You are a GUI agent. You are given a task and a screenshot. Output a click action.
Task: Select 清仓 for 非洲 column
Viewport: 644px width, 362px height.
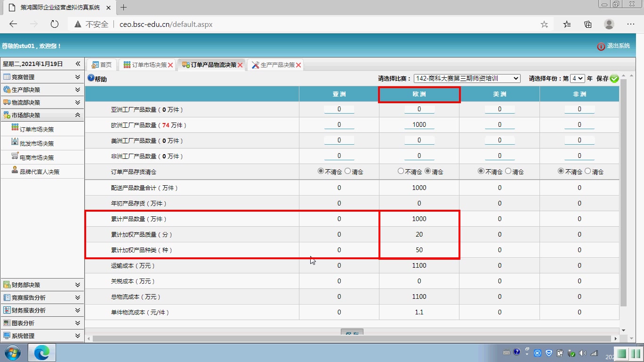click(x=588, y=172)
